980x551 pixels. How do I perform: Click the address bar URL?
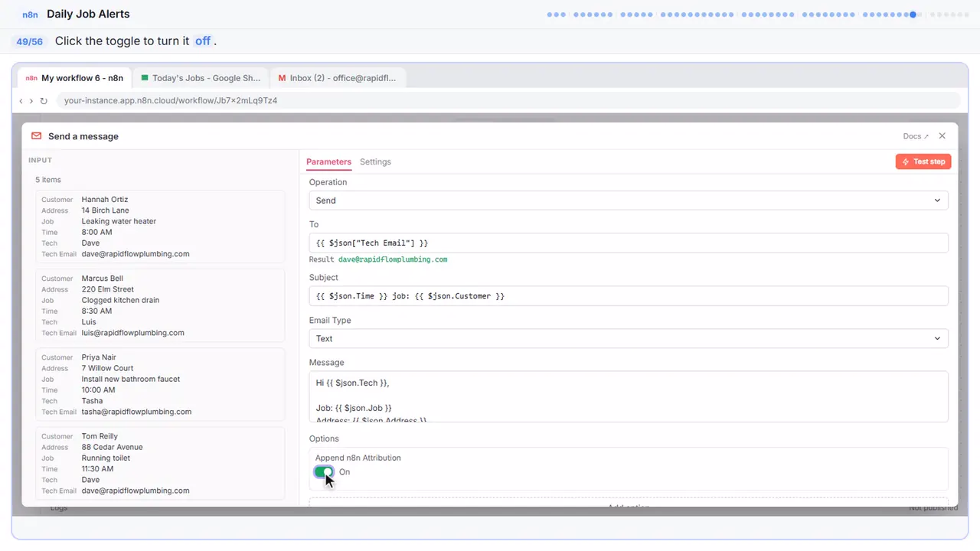171,100
